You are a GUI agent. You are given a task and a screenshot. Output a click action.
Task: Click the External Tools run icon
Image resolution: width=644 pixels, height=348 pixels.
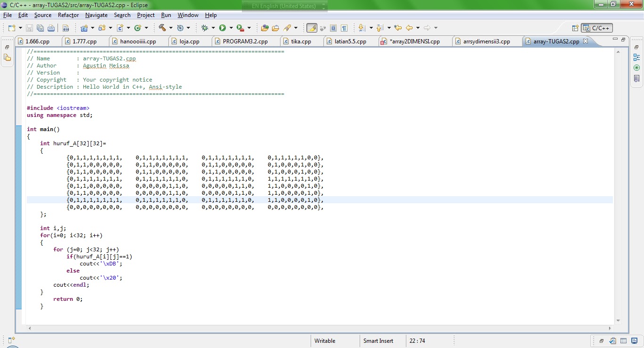pyautogui.click(x=240, y=28)
